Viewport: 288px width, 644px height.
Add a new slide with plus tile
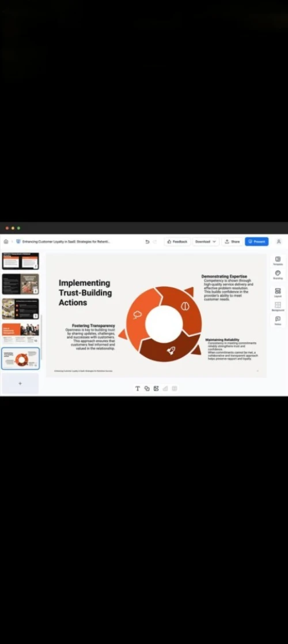pos(20,384)
